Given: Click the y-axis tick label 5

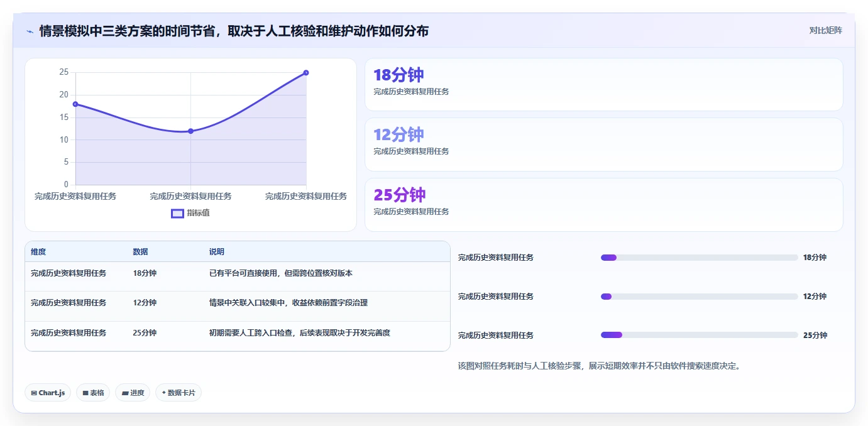Looking at the screenshot, I should click(66, 162).
